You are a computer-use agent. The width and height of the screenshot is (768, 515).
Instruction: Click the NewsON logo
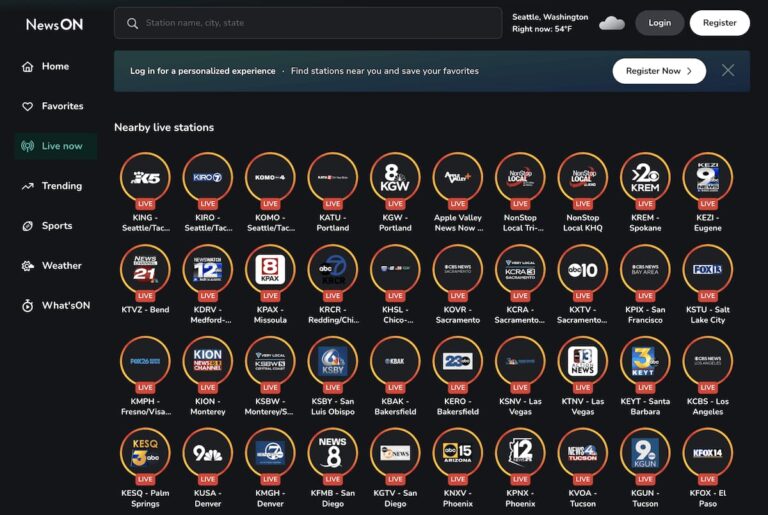[x=55, y=24]
